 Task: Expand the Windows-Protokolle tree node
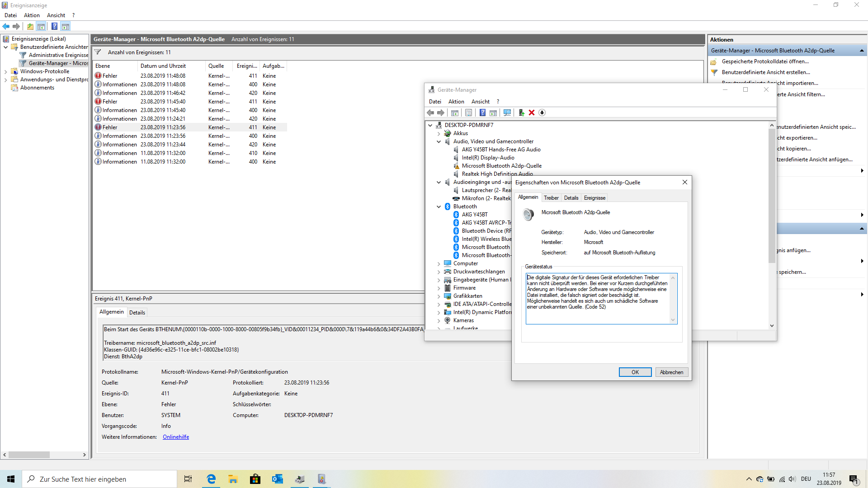coord(5,71)
